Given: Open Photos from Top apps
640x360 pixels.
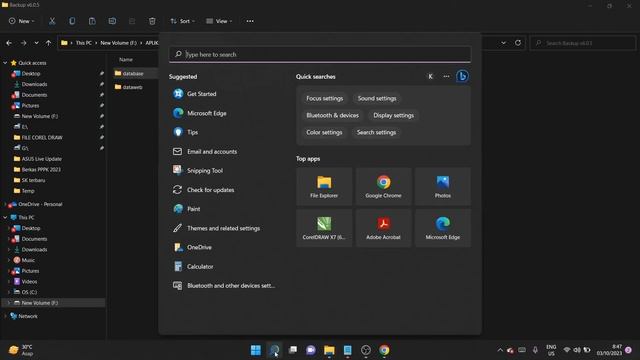Looking at the screenshot, I should coord(443,187).
